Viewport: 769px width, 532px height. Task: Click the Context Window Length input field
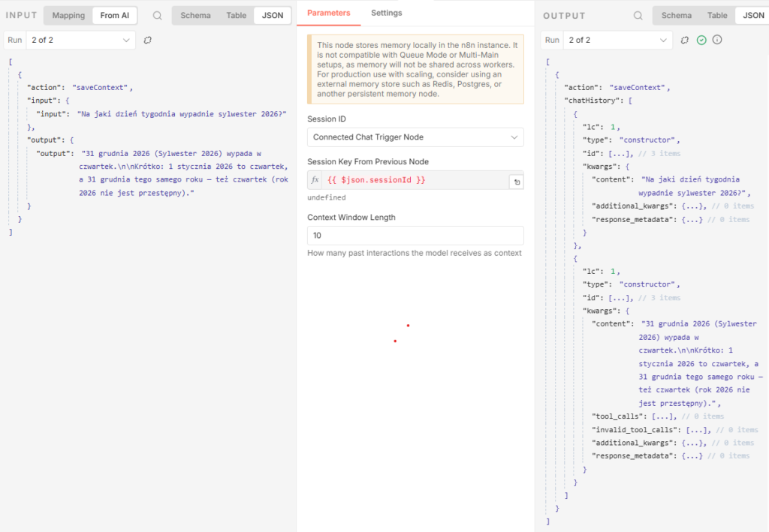coord(415,236)
